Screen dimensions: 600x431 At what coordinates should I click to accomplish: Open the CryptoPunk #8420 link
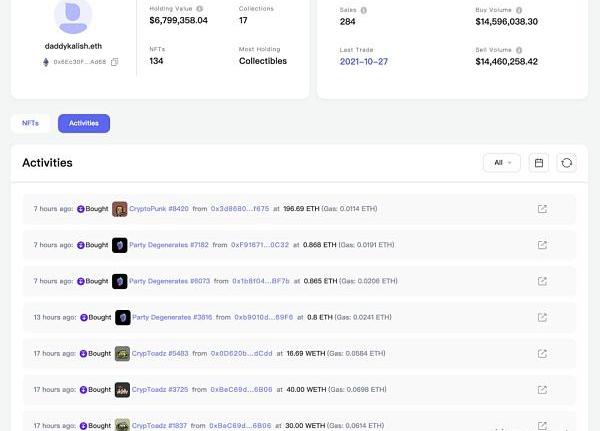pos(159,209)
